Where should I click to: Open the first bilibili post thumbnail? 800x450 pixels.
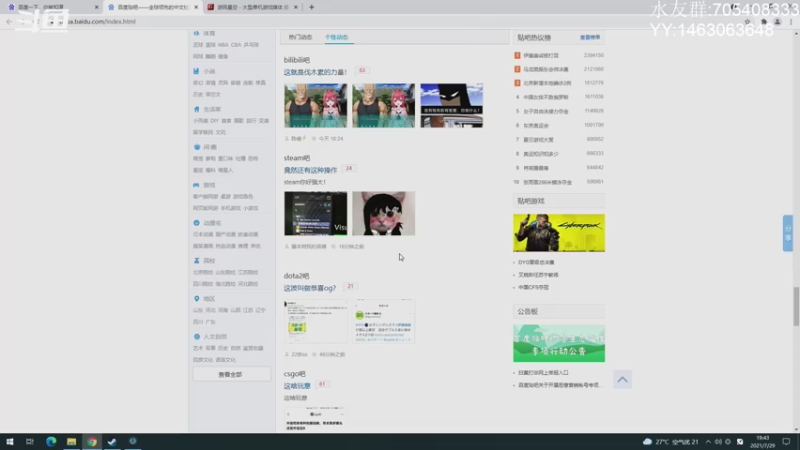315,106
